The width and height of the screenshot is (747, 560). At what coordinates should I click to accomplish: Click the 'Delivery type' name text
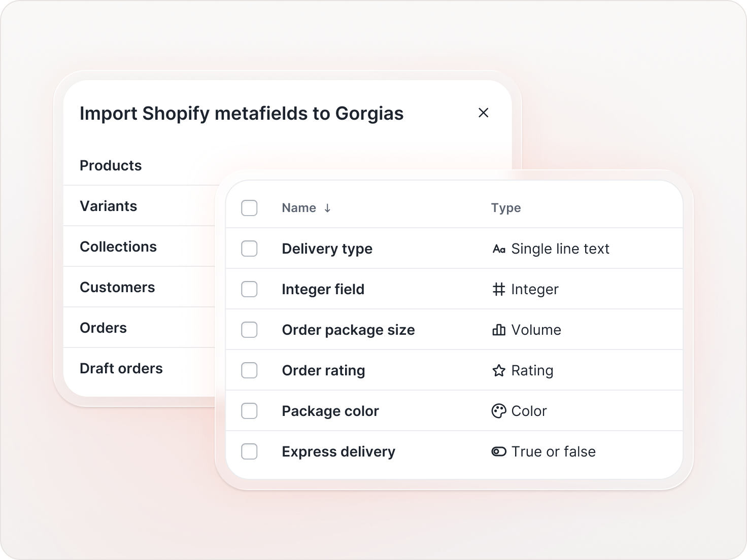click(x=327, y=249)
